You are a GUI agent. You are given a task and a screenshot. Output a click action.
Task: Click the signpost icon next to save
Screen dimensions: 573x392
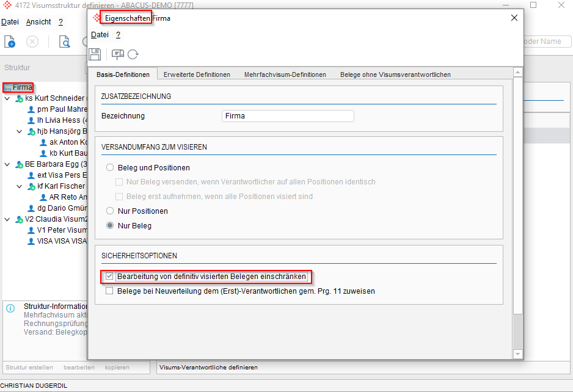[x=117, y=54]
